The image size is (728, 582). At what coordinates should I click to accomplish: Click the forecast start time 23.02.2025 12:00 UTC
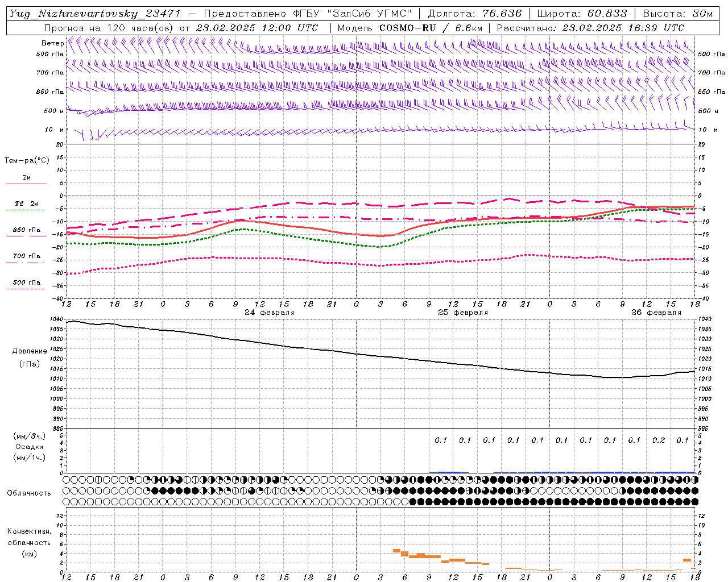click(257, 28)
